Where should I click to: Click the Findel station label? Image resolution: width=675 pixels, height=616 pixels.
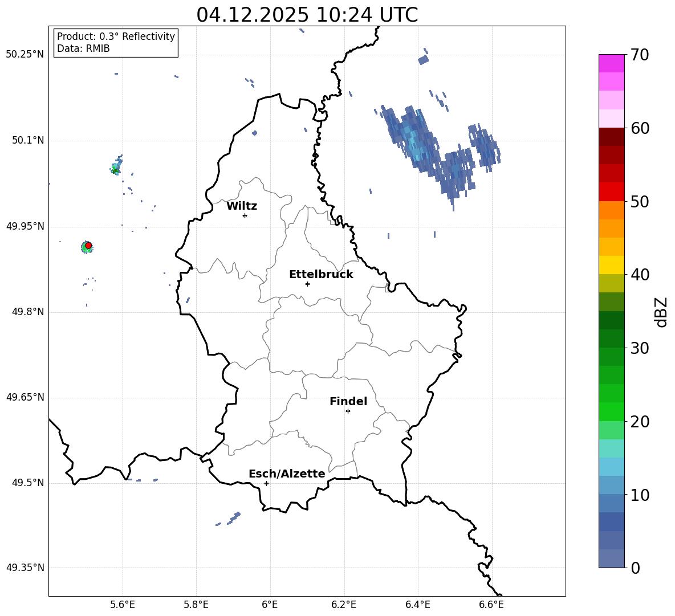point(348,401)
